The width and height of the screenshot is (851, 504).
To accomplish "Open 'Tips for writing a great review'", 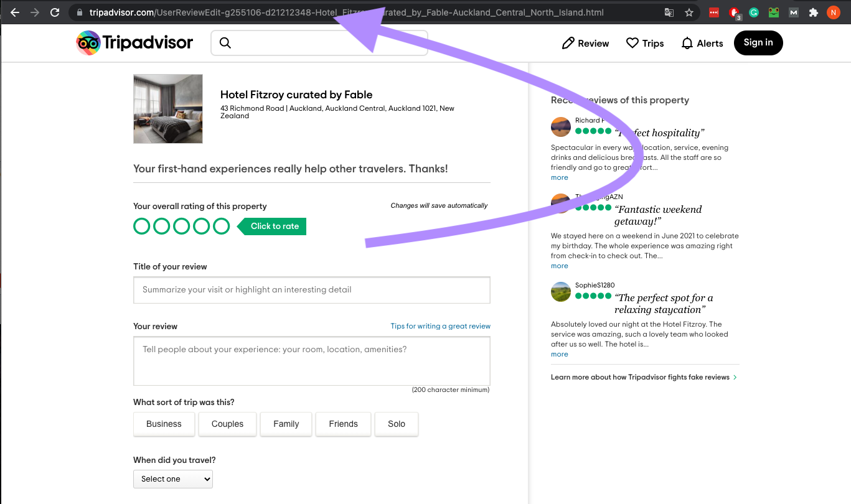I will 440,326.
